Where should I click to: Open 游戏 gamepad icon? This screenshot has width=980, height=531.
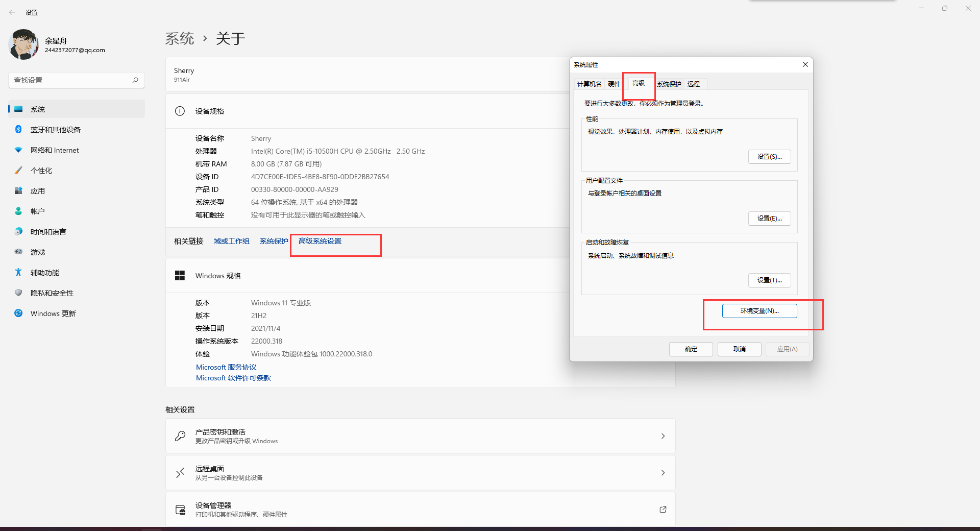point(18,252)
